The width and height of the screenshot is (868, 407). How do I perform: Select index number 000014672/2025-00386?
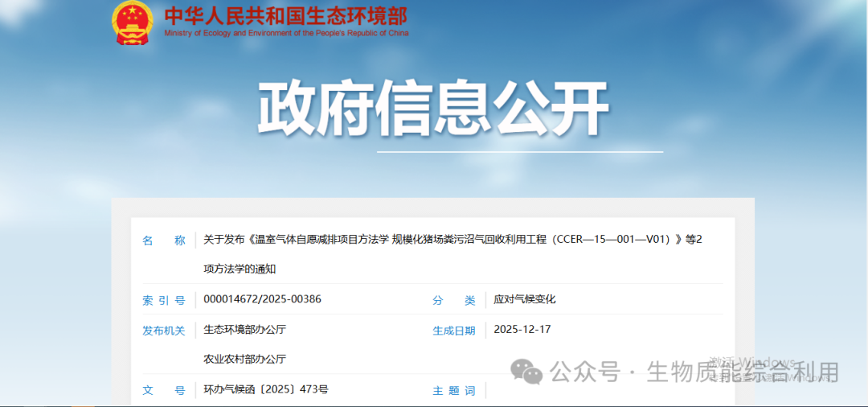coord(262,299)
